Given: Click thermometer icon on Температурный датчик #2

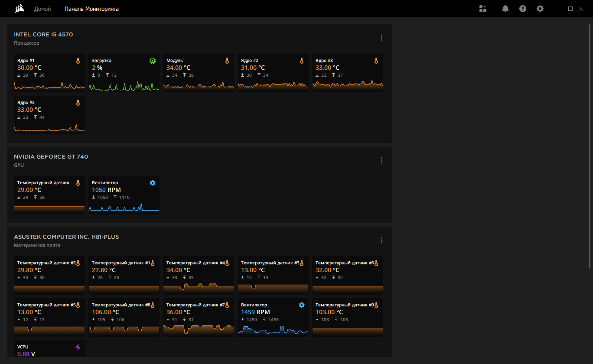Looking at the screenshot, I should pyautogui.click(x=78, y=263).
